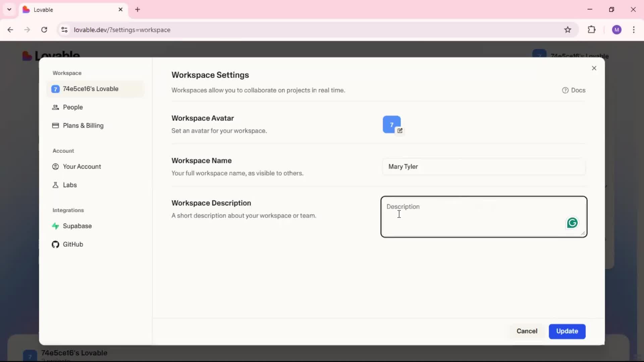The width and height of the screenshot is (644, 362).
Task: Click the Grammarly icon in description box
Action: pos(572,223)
